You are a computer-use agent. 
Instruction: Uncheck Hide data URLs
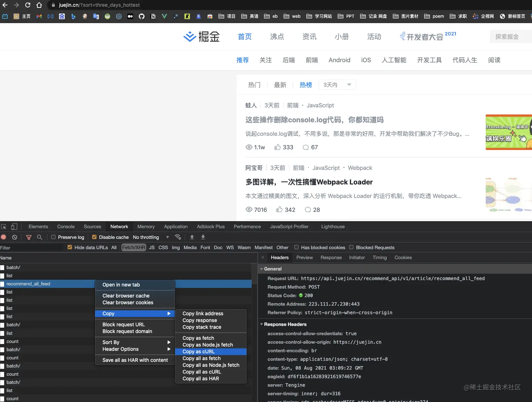[70, 247]
